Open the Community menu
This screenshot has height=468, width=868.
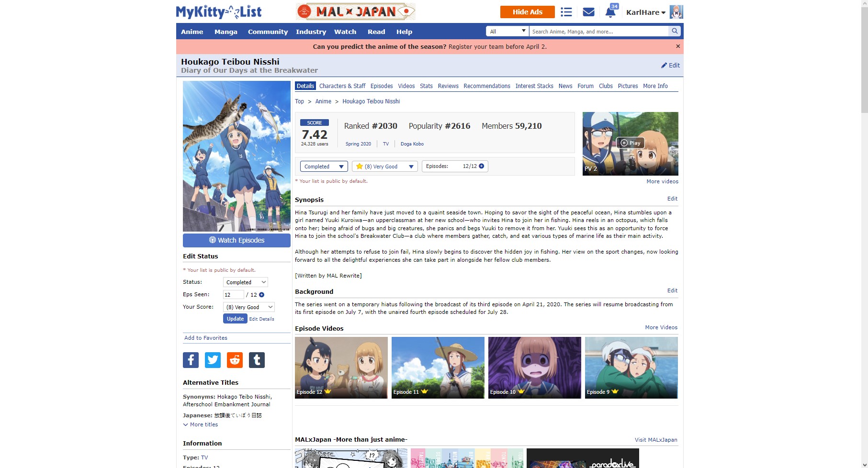click(268, 32)
